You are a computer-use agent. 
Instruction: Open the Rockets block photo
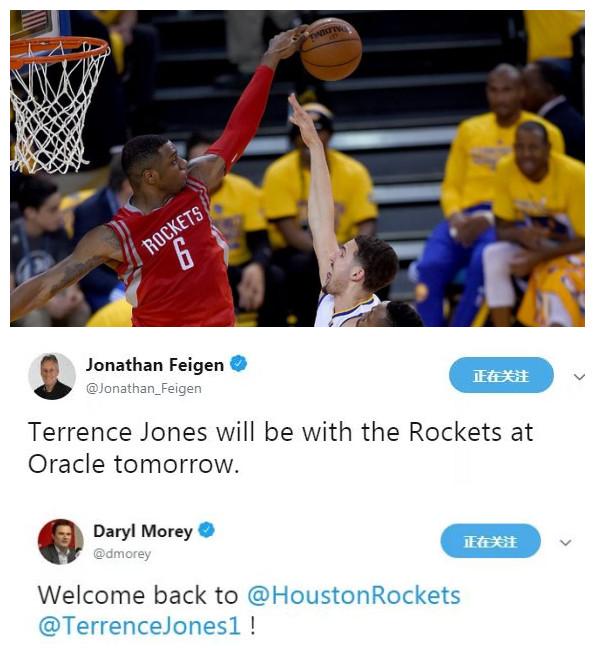(297, 169)
